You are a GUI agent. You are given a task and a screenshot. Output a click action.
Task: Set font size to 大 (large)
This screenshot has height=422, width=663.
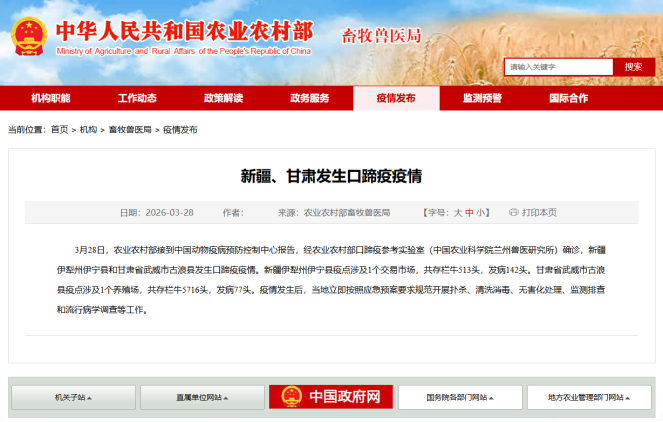458,213
